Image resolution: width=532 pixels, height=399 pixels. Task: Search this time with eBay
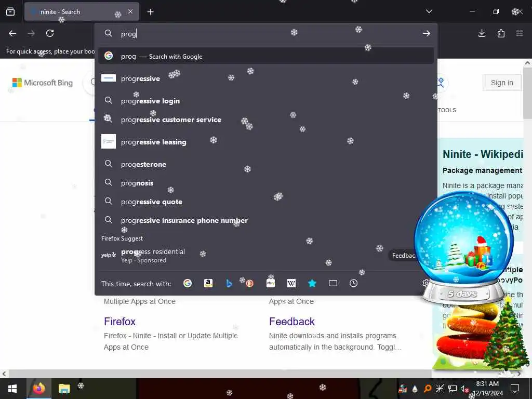pyautogui.click(x=271, y=283)
